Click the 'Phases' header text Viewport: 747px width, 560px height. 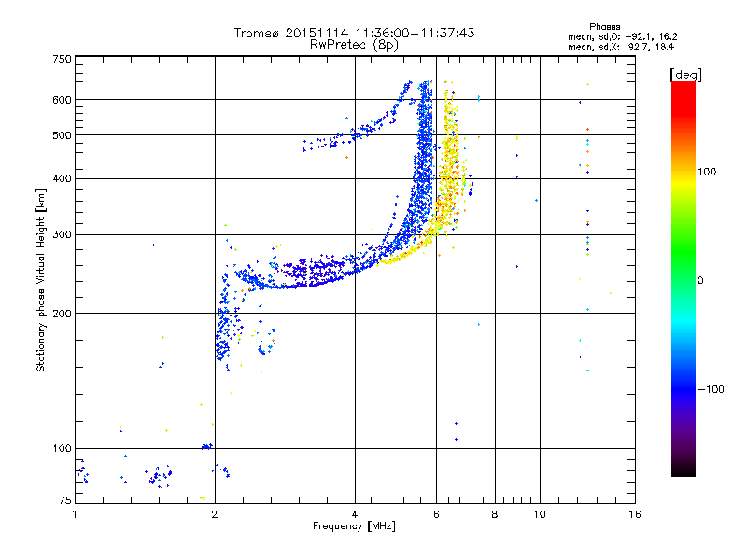604,27
